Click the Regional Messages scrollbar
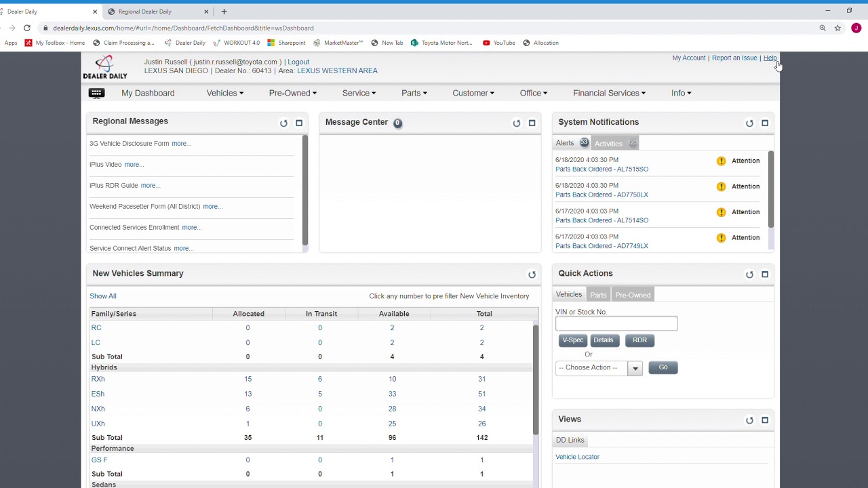This screenshot has height=488, width=868. coord(305,190)
